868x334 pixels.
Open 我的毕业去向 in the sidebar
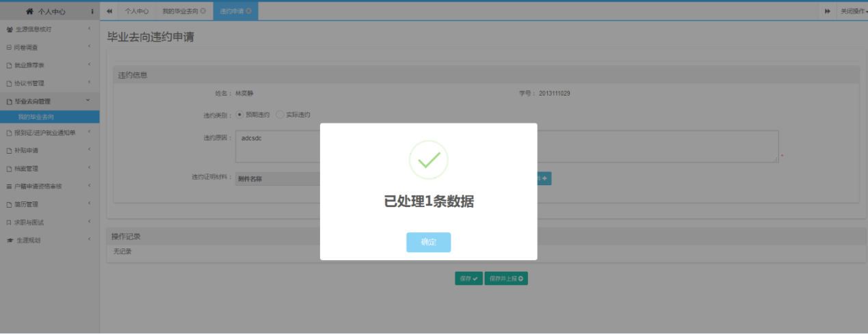(x=36, y=117)
